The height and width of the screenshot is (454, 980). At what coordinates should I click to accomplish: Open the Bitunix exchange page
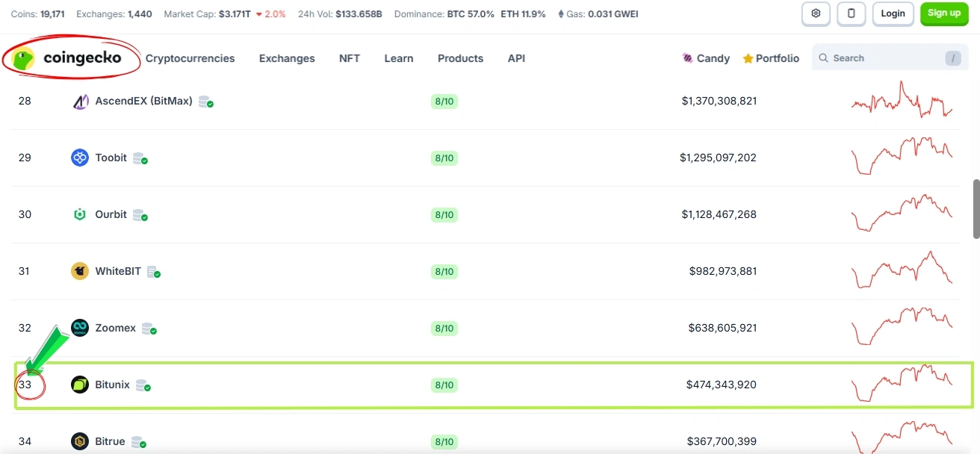tap(112, 385)
